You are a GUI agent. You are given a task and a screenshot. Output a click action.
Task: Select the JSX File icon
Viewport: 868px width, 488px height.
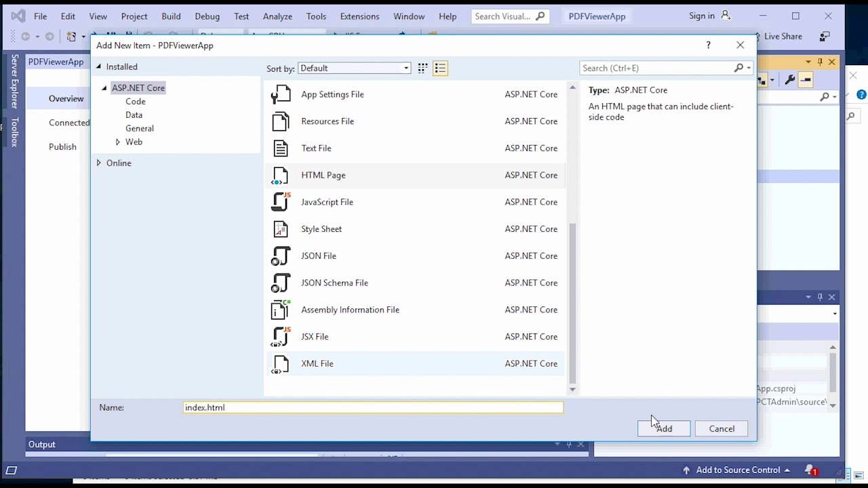point(281,337)
